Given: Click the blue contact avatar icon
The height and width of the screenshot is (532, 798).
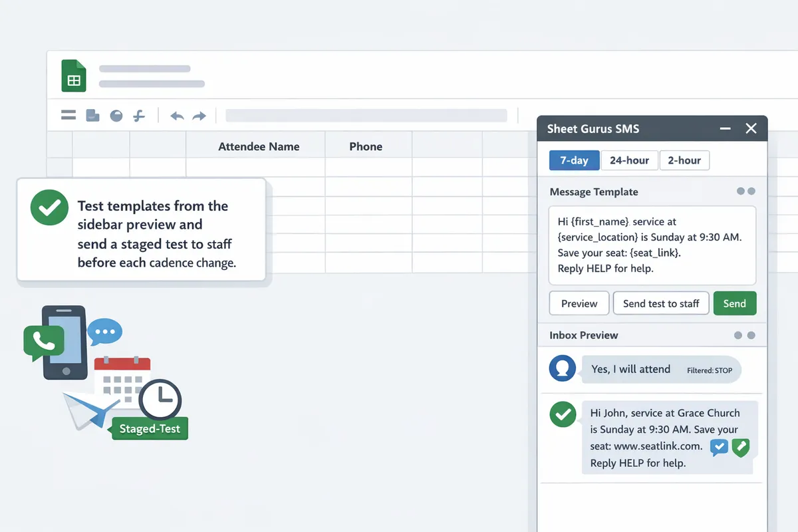Looking at the screenshot, I should [x=563, y=368].
